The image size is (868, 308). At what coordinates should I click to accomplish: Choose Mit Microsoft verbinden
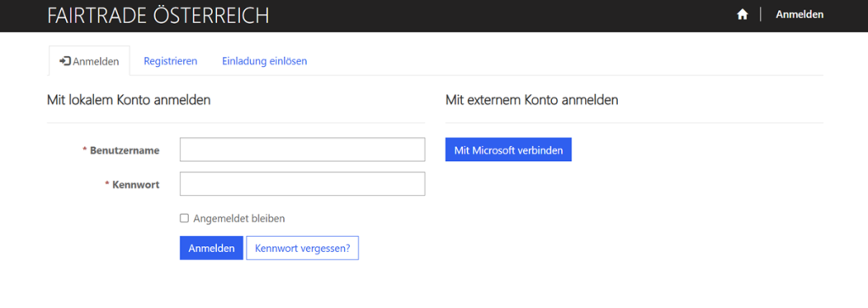click(x=509, y=149)
